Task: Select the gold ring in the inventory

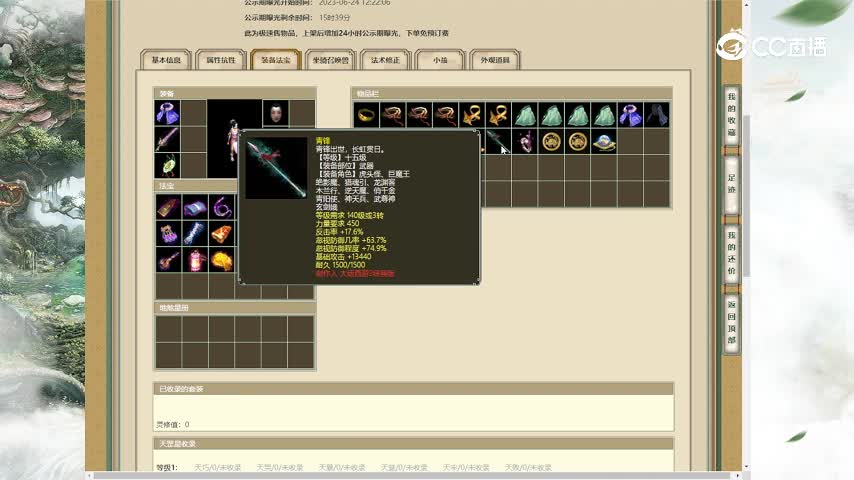Action: [x=366, y=115]
